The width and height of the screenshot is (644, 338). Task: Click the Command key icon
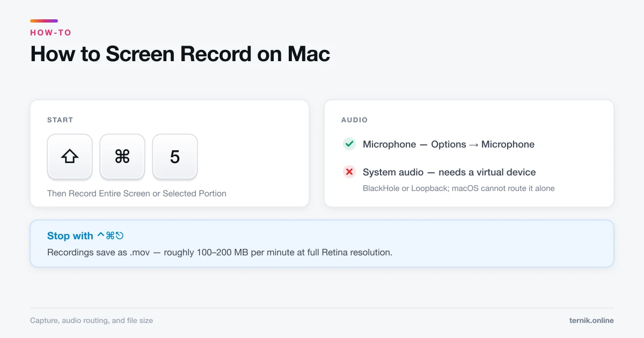[x=122, y=157]
